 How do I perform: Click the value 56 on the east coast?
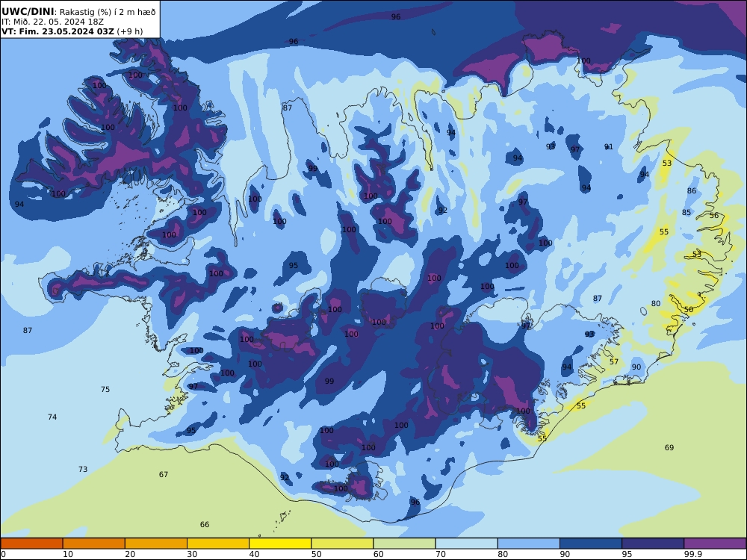pos(714,215)
